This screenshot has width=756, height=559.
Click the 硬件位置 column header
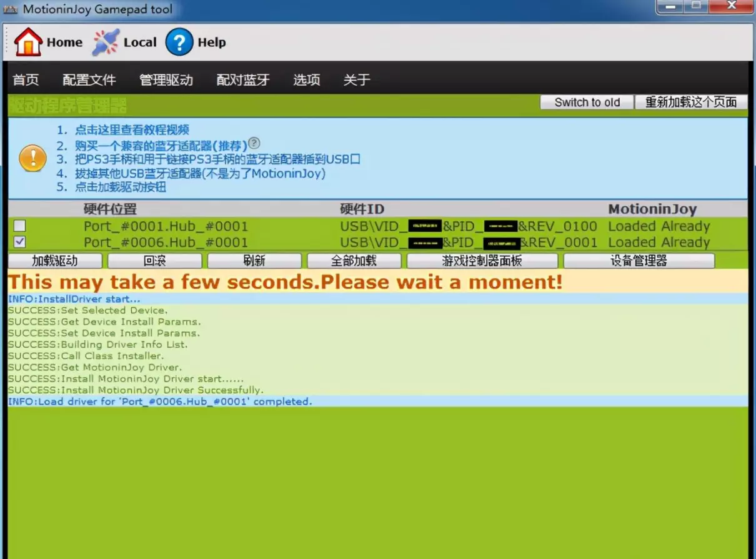tap(110, 209)
